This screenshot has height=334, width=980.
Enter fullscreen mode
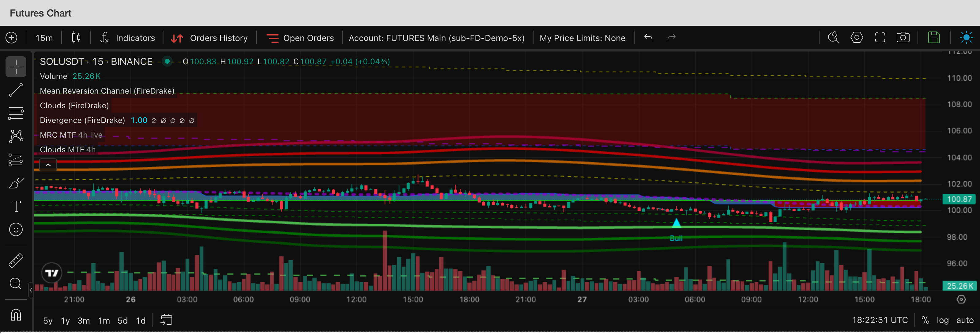point(880,38)
